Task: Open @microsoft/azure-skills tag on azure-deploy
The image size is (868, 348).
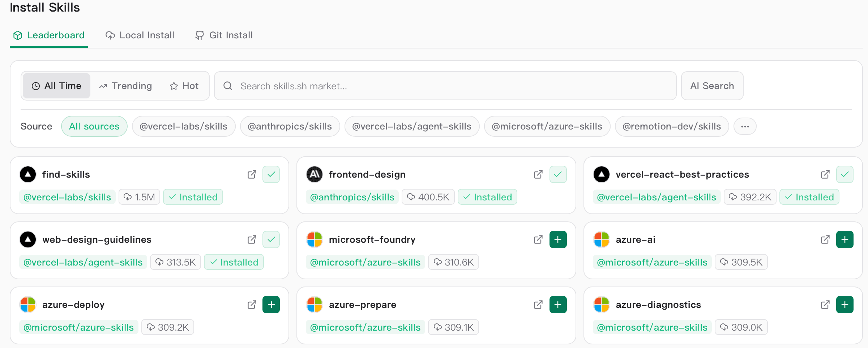Action: click(x=78, y=327)
